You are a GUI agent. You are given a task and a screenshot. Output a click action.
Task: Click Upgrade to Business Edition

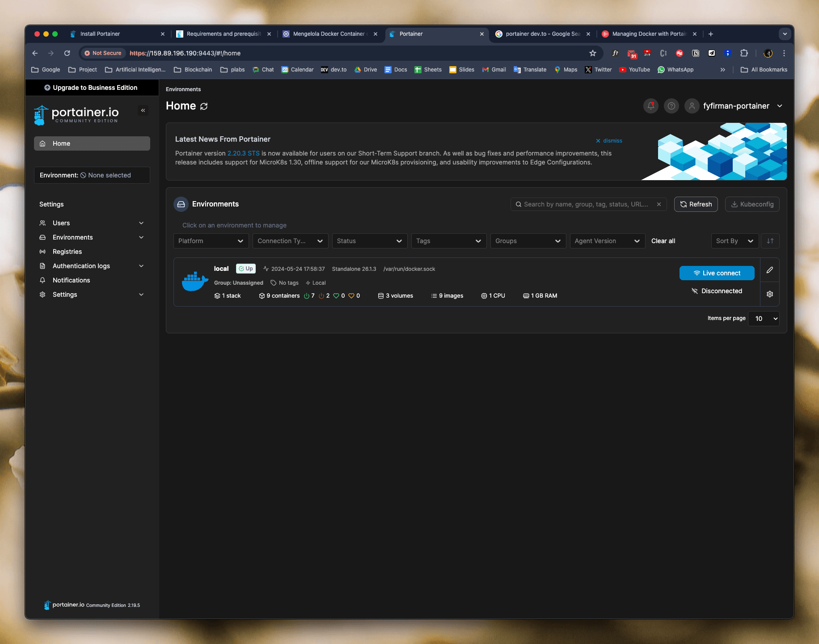click(92, 88)
